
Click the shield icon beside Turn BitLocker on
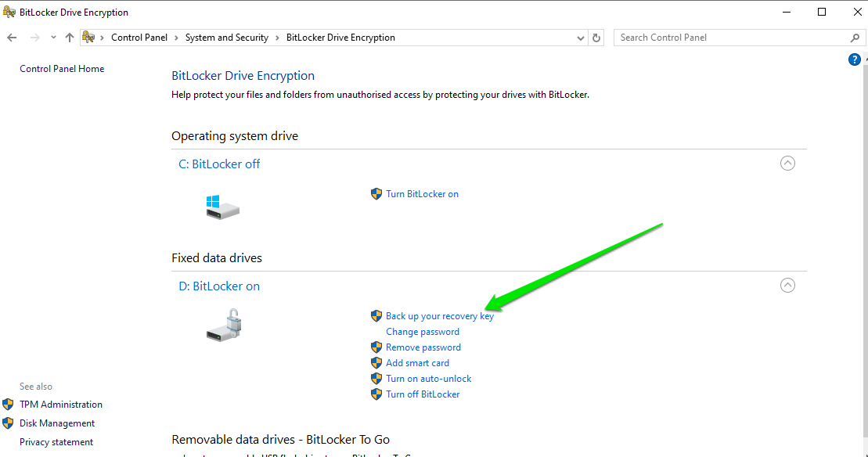(x=376, y=194)
